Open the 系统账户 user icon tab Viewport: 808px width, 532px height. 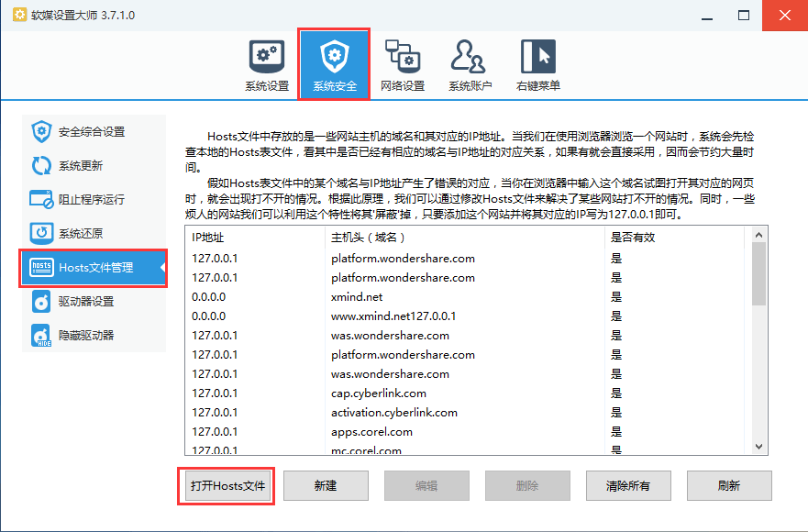[470, 65]
